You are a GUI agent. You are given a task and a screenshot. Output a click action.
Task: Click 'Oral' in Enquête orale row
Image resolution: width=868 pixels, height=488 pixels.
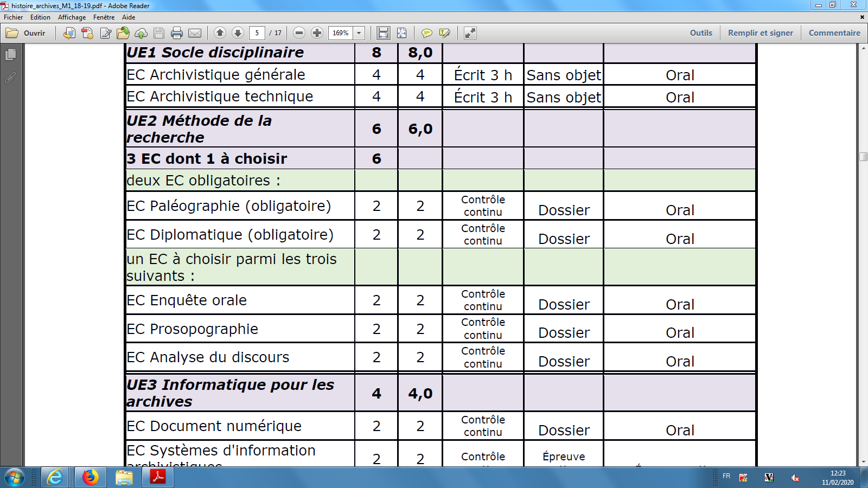point(680,305)
